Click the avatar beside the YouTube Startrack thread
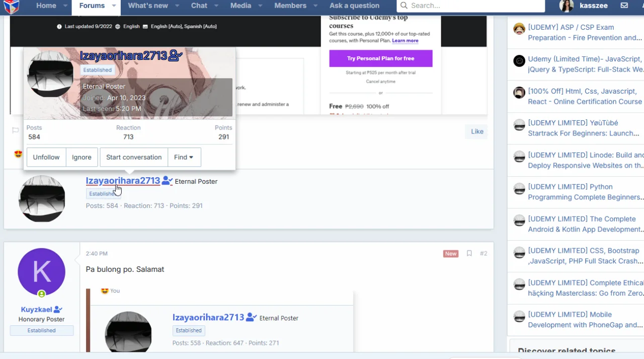Viewport: 644px width, 359px height. [519, 125]
